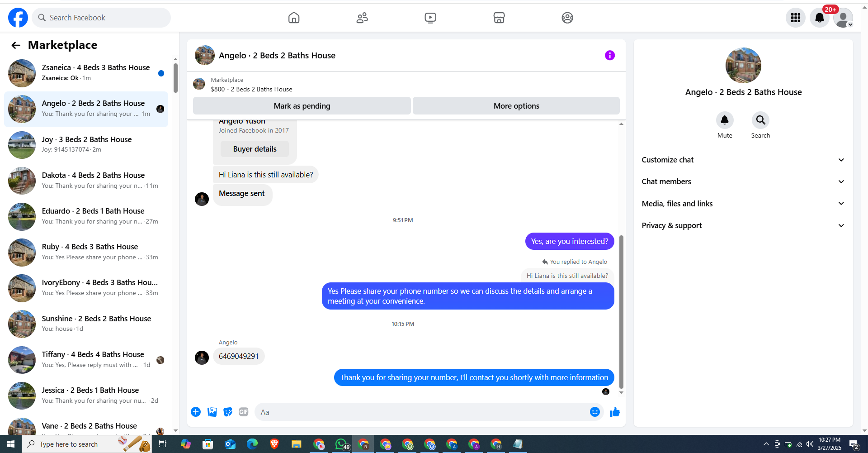Open Sunshine 2 Beds 2 Baths conversation
Image resolution: width=868 pixels, height=453 pixels.
(x=86, y=324)
